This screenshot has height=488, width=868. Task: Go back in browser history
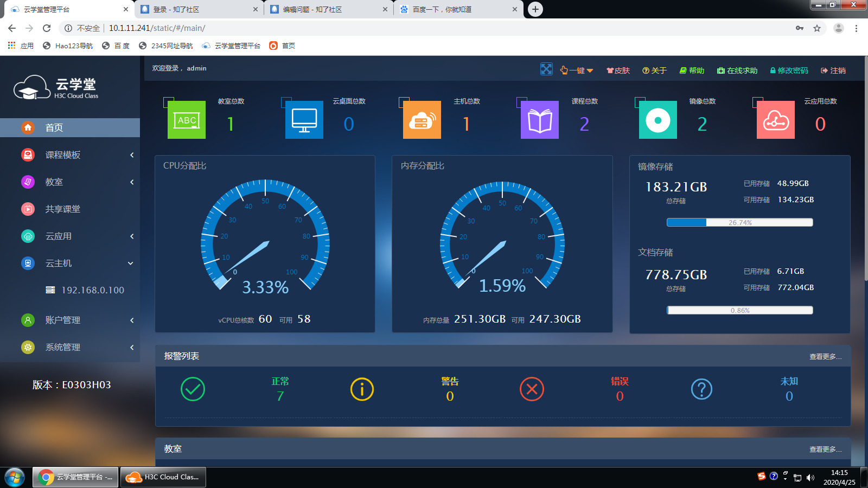[12, 28]
